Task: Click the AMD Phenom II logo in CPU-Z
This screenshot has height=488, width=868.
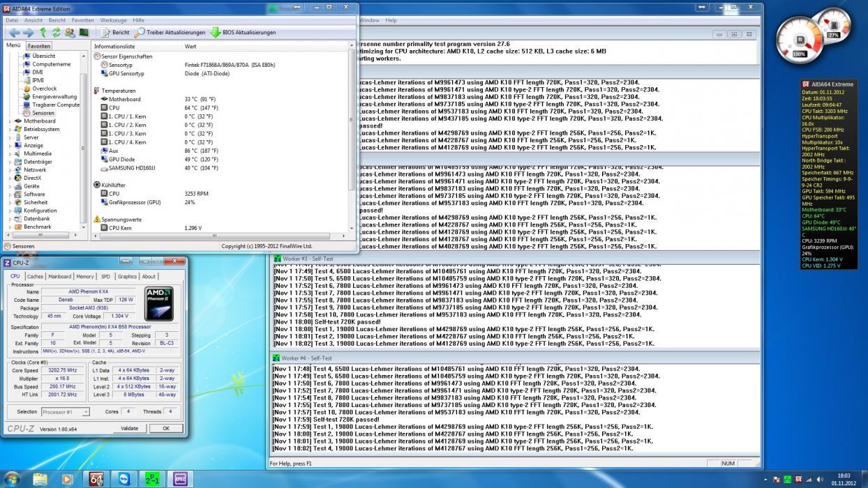Action: coord(158,304)
